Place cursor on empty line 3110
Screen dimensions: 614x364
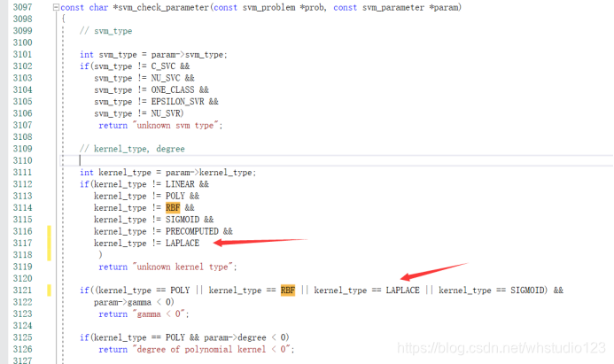(x=337, y=160)
